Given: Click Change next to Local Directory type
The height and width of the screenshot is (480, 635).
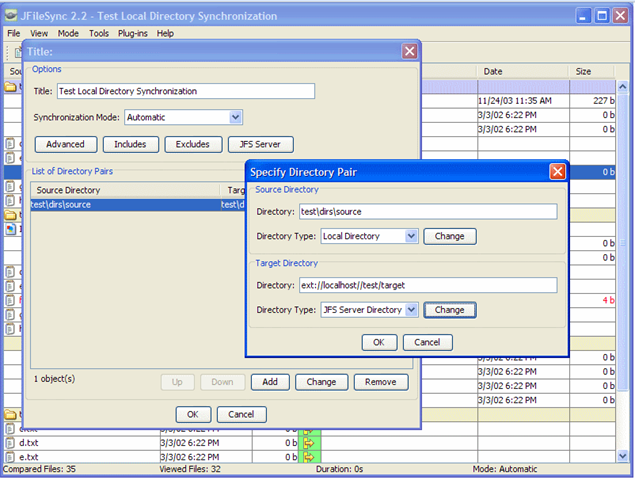Looking at the screenshot, I should click(x=449, y=237).
